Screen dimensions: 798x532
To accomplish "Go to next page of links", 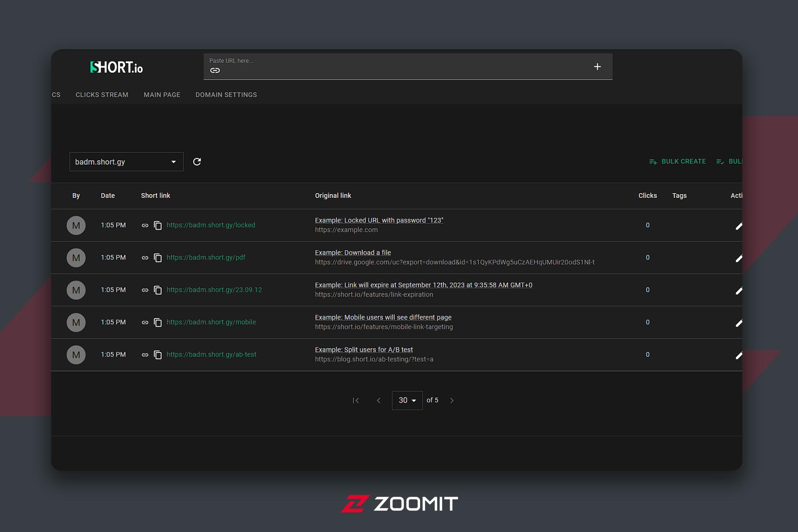I will [452, 400].
